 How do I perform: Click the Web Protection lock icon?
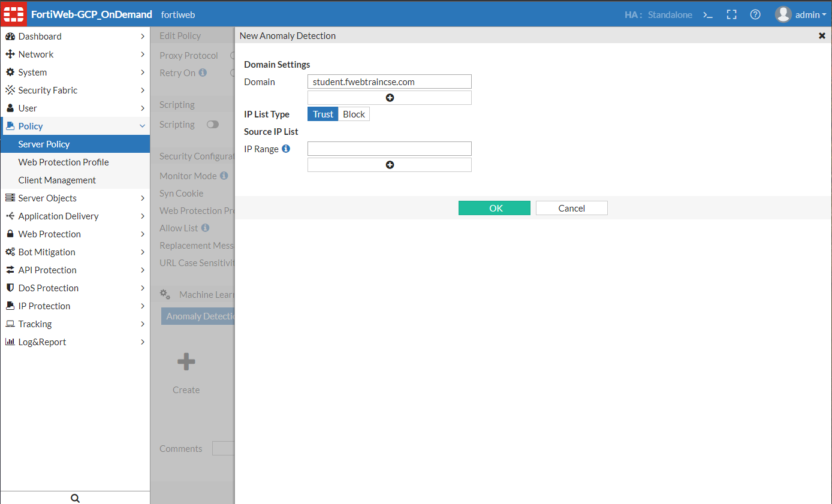[x=10, y=234]
